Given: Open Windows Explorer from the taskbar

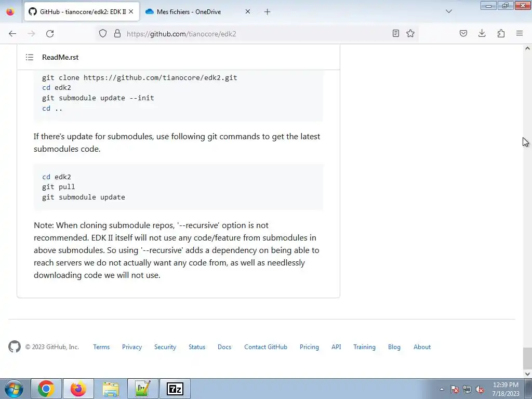Looking at the screenshot, I should tap(111, 389).
